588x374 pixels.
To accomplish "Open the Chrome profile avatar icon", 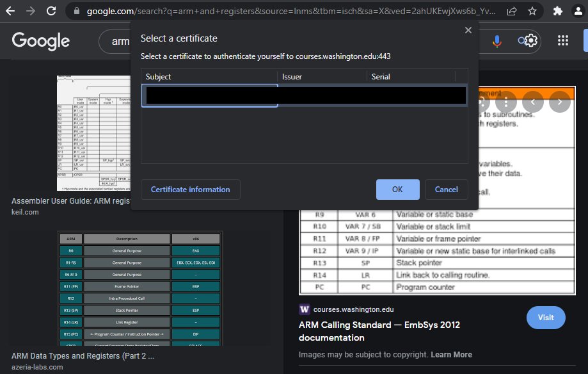I will point(578,12).
